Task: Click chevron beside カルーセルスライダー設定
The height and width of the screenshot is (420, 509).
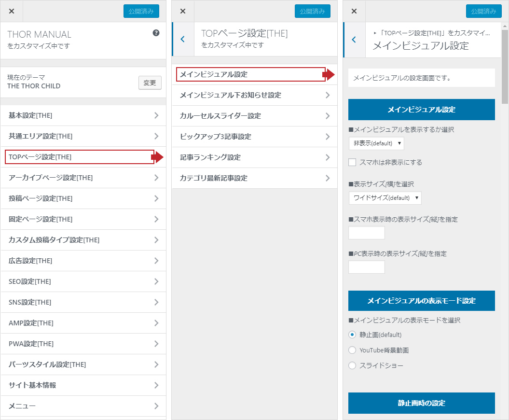Action: tap(328, 116)
